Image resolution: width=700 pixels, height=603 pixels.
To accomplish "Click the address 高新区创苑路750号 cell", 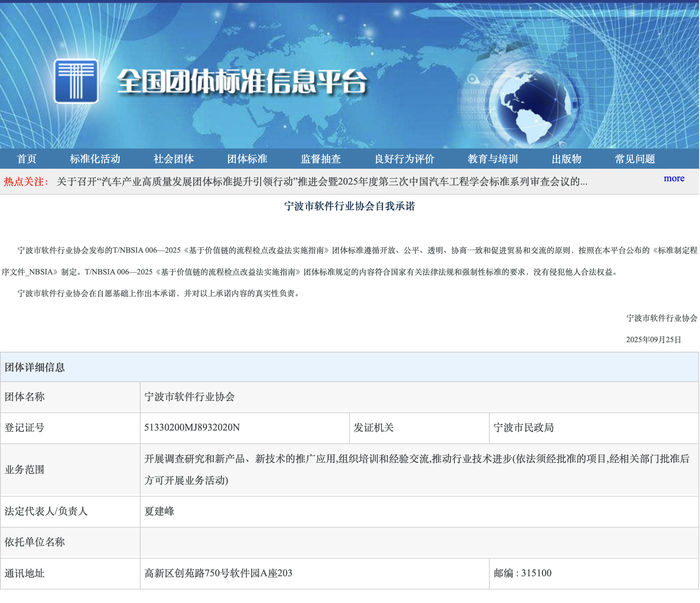I will (218, 573).
